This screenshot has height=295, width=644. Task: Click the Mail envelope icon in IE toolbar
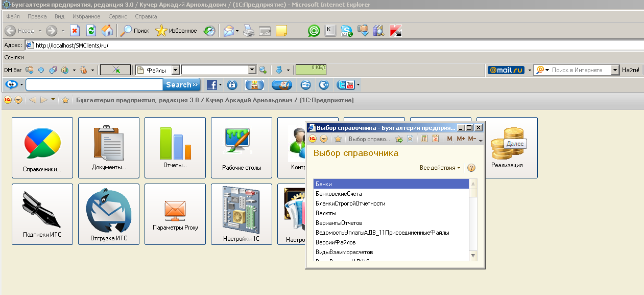pyautogui.click(x=228, y=31)
